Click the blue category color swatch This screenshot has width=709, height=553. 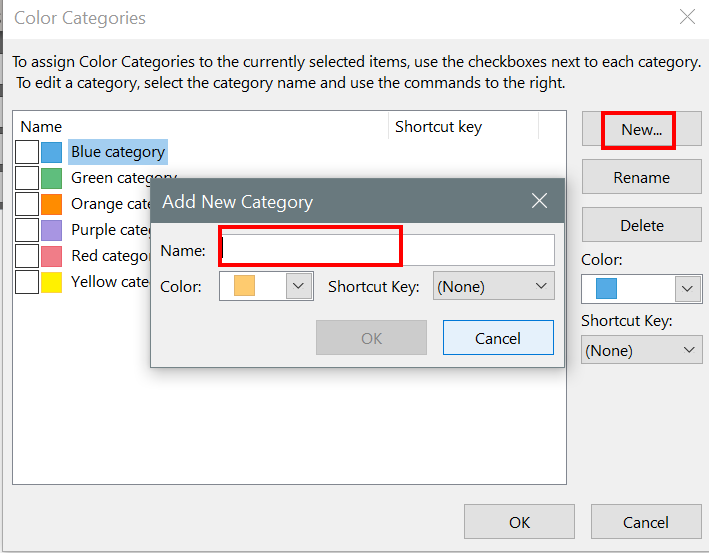(x=51, y=152)
